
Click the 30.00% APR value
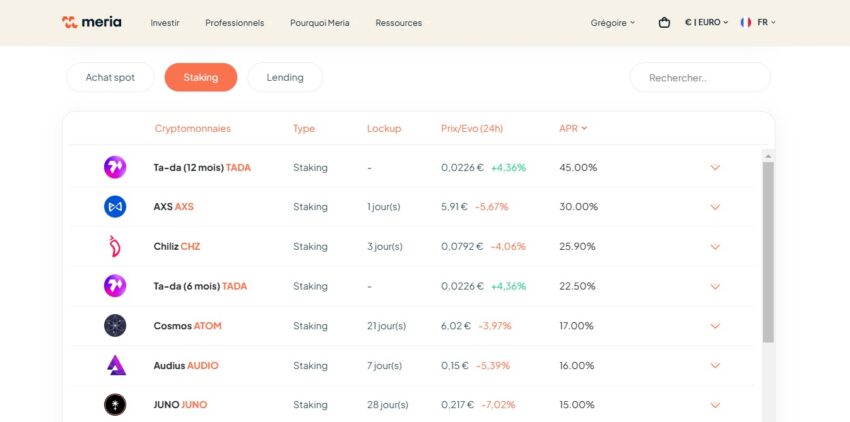(578, 207)
